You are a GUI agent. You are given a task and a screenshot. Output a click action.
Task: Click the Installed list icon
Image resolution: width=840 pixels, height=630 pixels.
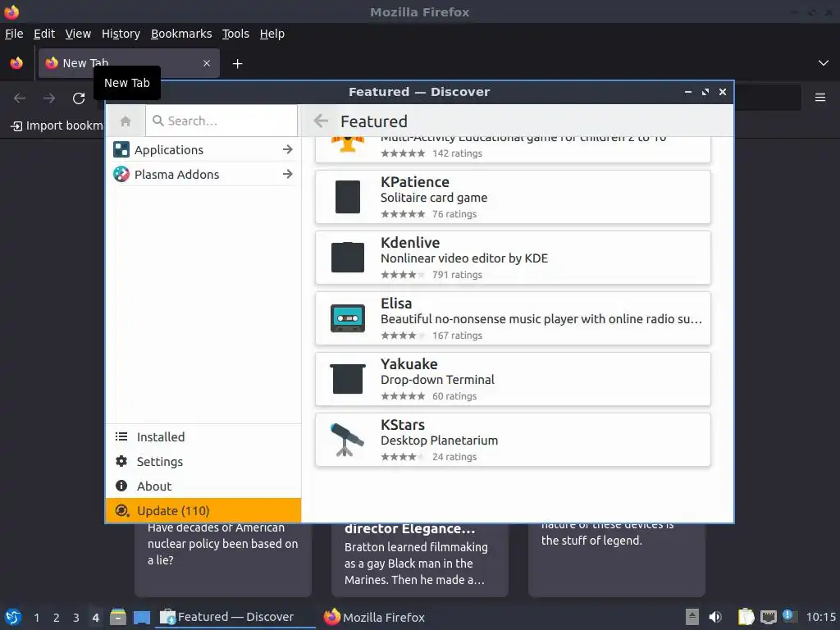point(121,436)
